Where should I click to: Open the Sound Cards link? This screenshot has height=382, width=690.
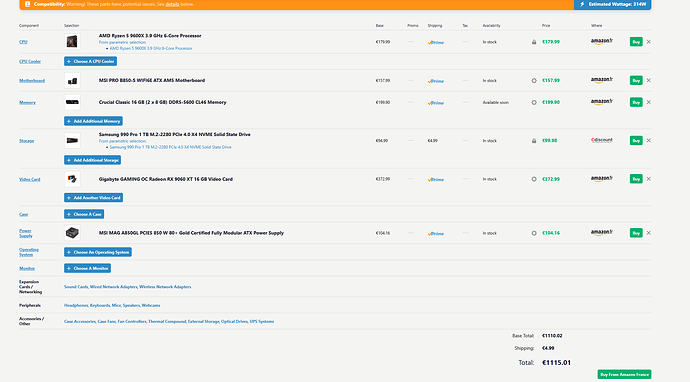(76, 287)
